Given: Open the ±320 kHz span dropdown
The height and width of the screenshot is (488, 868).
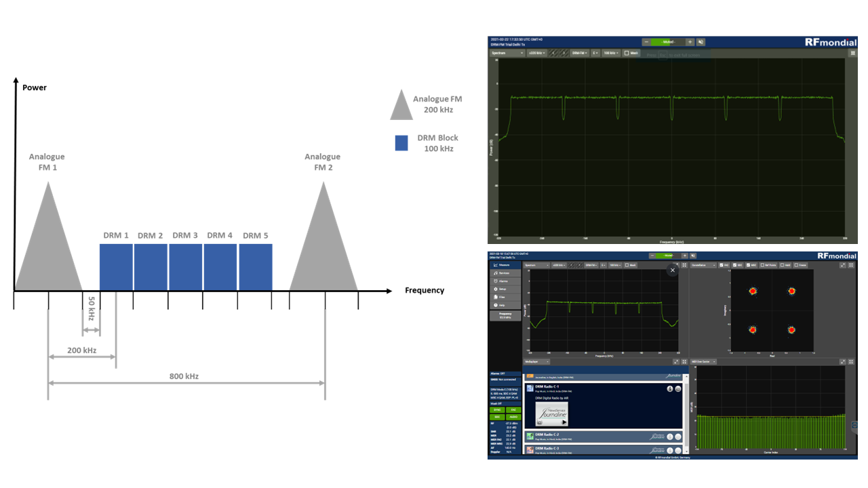Looking at the screenshot, I should [x=558, y=265].
